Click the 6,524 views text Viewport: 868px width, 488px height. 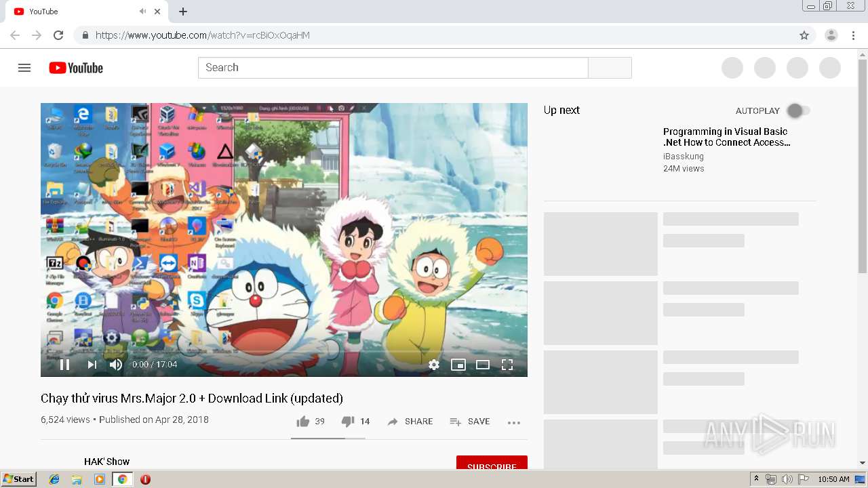click(x=65, y=420)
